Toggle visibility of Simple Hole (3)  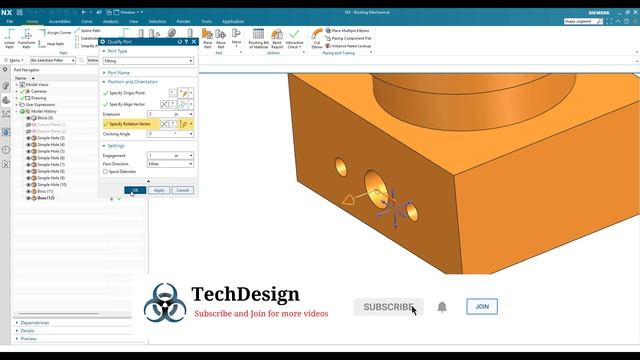pos(29,138)
